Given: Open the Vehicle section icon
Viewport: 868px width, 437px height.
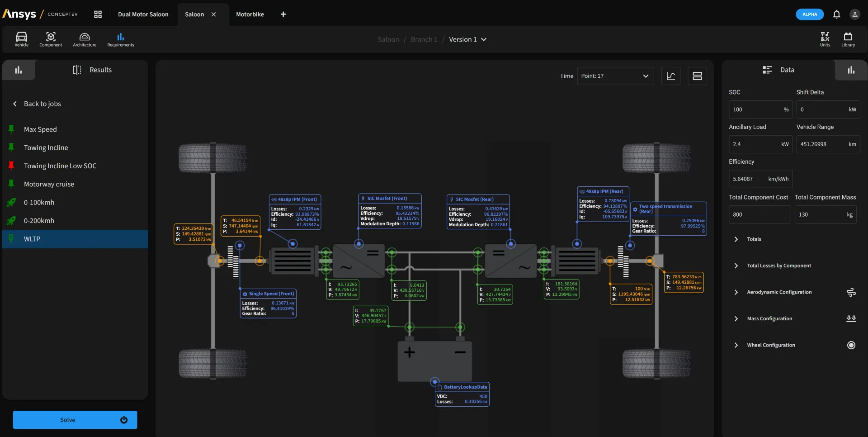Looking at the screenshot, I should coord(21,39).
